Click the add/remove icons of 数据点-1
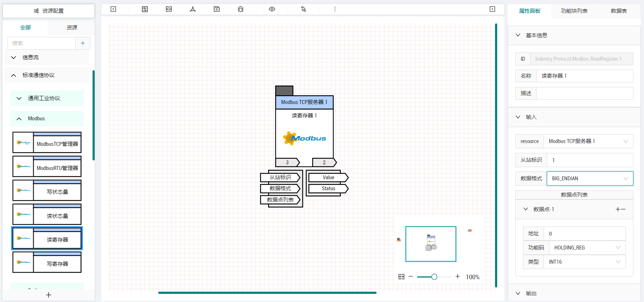Image resolution: width=644 pixels, height=302 pixels. [x=621, y=209]
